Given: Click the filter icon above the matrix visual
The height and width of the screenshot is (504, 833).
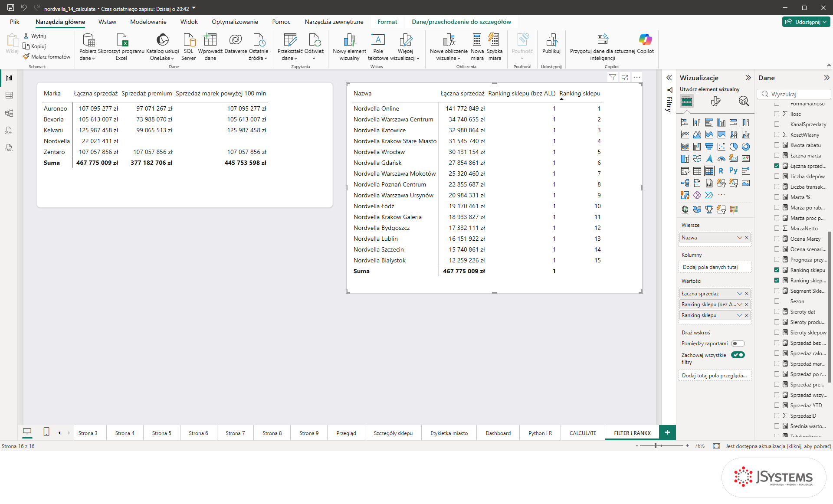Looking at the screenshot, I should [x=612, y=77].
